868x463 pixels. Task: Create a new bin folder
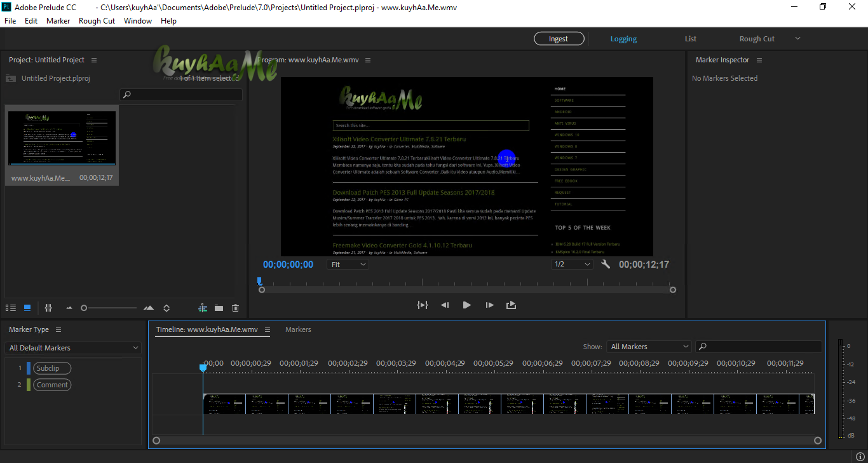(x=219, y=308)
